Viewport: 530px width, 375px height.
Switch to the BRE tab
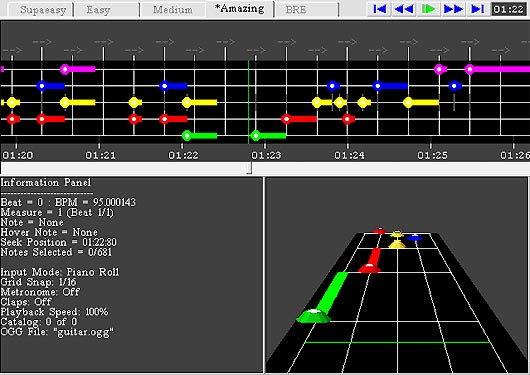click(296, 10)
